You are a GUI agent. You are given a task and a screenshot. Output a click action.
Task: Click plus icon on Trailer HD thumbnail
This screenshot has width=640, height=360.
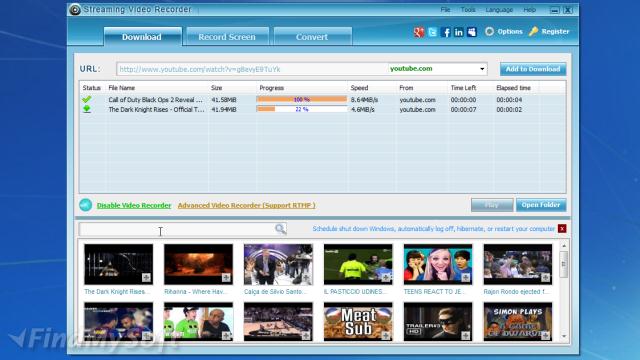point(466,336)
